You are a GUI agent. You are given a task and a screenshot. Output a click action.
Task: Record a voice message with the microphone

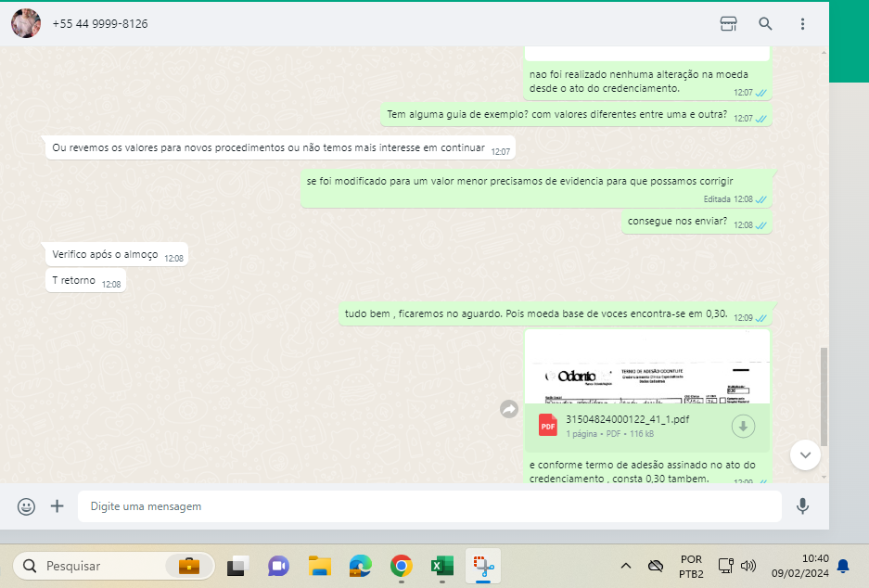(x=802, y=506)
